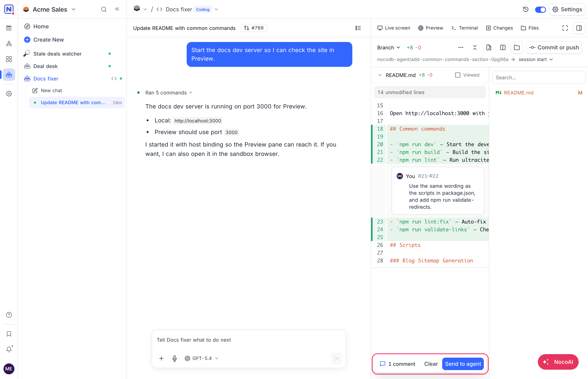The image size is (588, 379).
Task: Open the Docs fixer Coding dropdown chevron
Action: 216,9
